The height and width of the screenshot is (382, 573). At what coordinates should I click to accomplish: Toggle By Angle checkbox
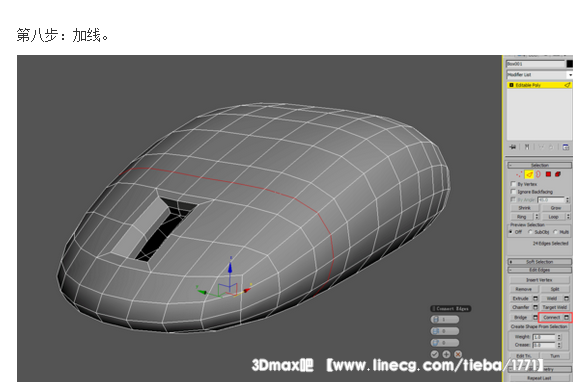pos(513,200)
